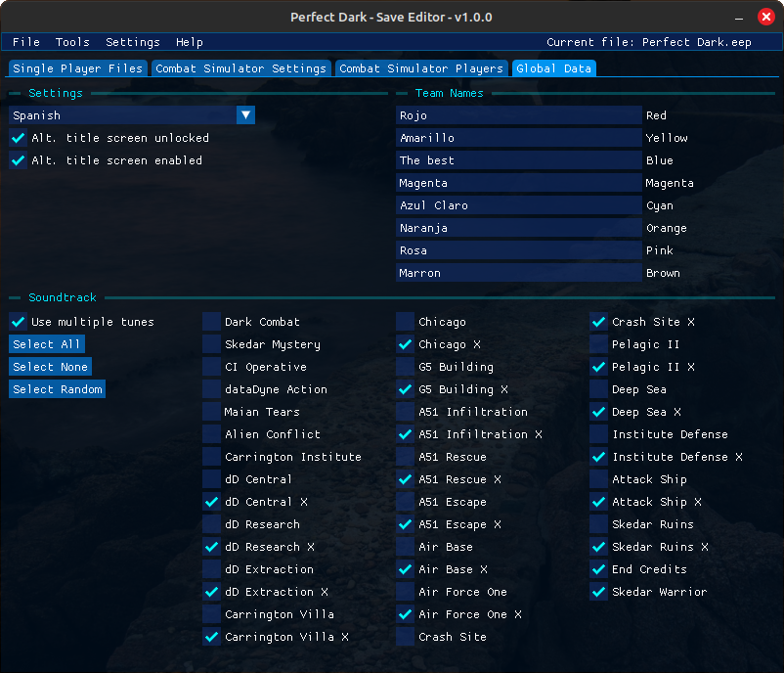The image size is (784, 673).
Task: Edit the Red team name field
Action: tap(518, 115)
